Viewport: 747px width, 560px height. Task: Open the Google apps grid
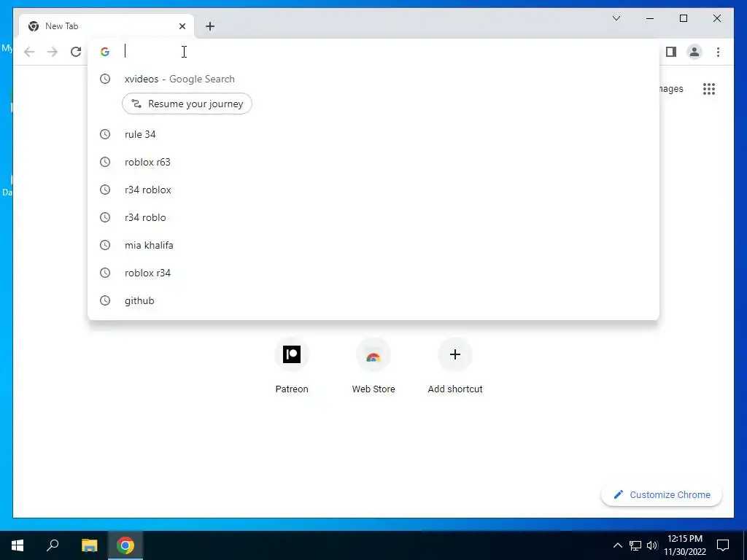pyautogui.click(x=709, y=89)
